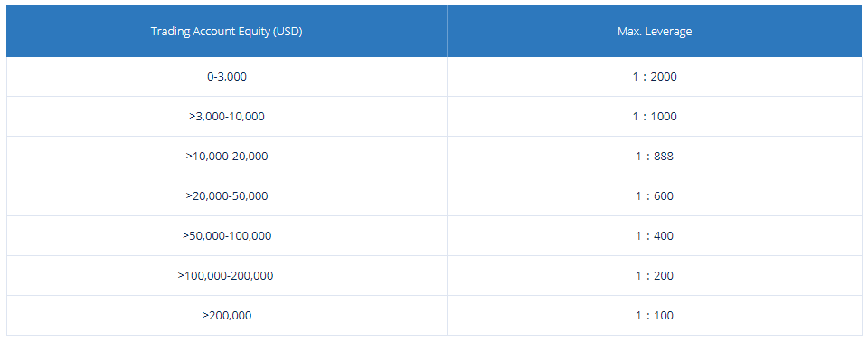This screenshot has height=343, width=868.
Task: Click the 1 : 200 leverage cell
Action: pos(655,276)
